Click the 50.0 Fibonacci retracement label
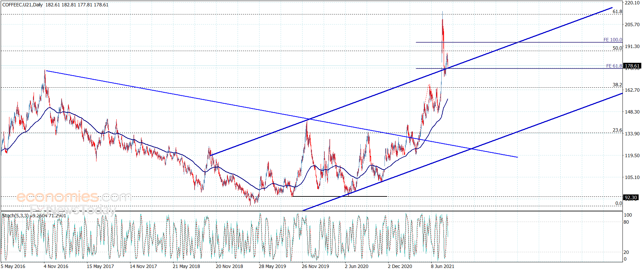This screenshot has width=644, height=271. (x=617, y=48)
